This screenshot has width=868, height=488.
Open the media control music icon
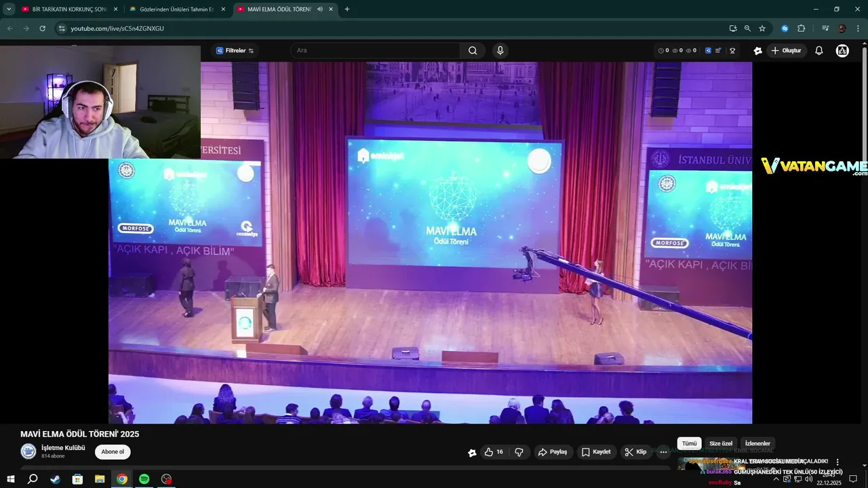[x=825, y=28]
